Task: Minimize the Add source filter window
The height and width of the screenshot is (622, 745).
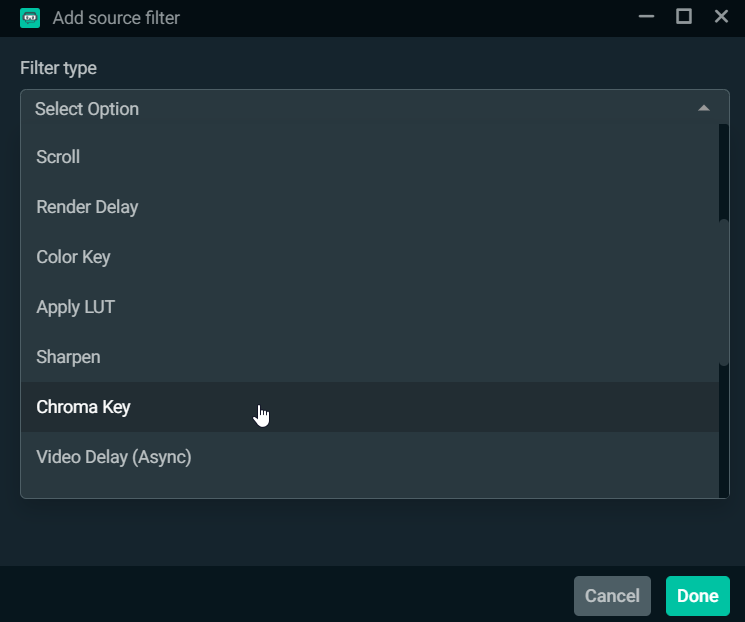Action: click(646, 17)
